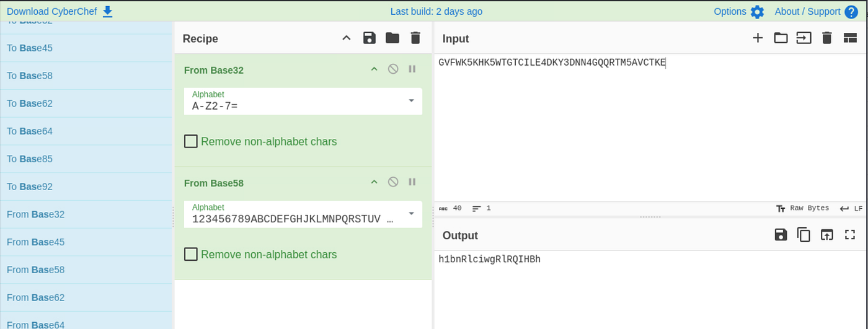The height and width of the screenshot is (329, 868).
Task: Select To Base58 operation
Action: click(x=86, y=76)
